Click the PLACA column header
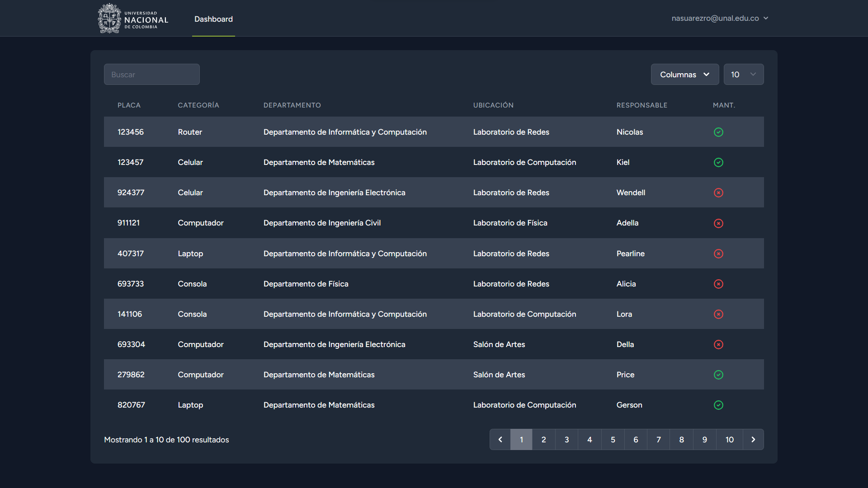This screenshot has width=868, height=488. click(x=129, y=105)
